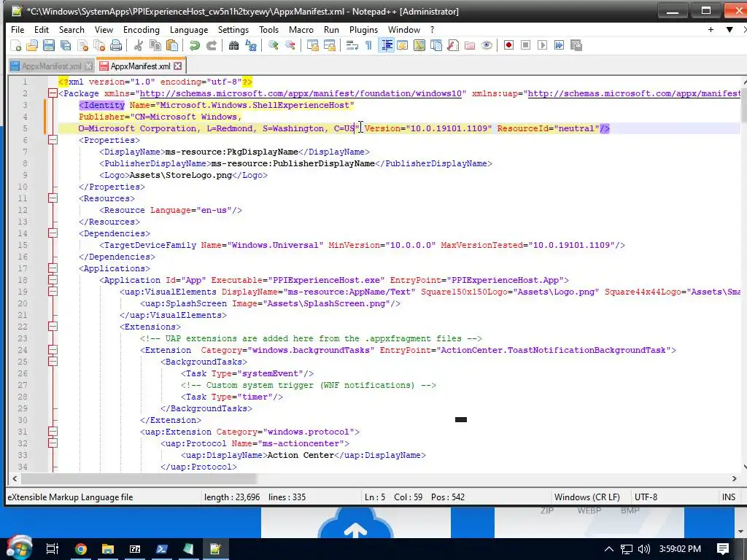Click the Close document toolbar icon

(82, 45)
